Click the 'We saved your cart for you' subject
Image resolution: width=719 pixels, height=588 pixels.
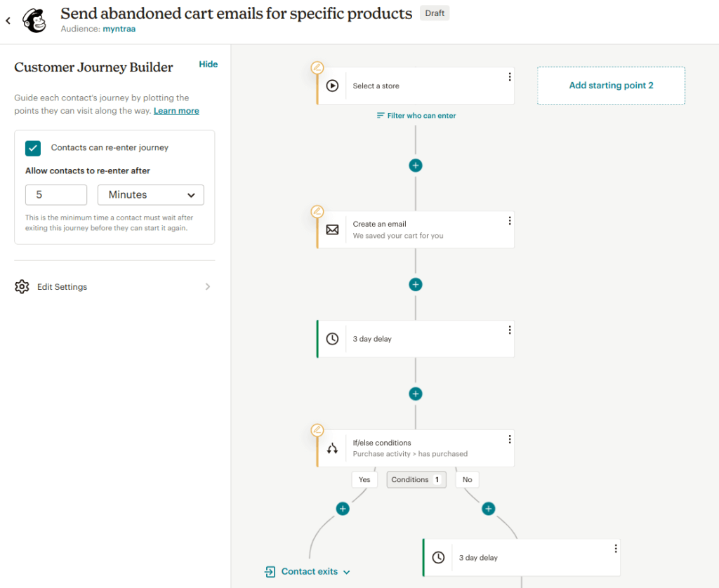pyautogui.click(x=398, y=236)
